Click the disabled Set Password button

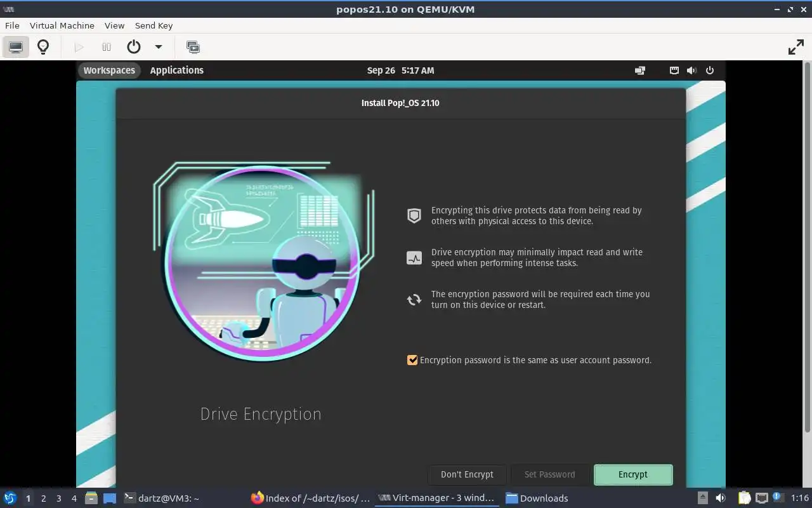(x=549, y=474)
